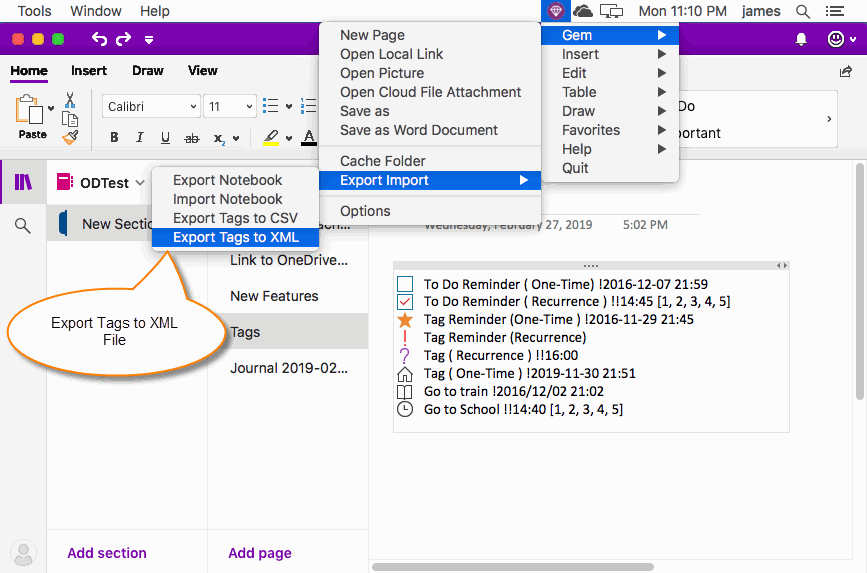Click the smiley feedback icon
Viewport: 867px width, 573px height.
(x=835, y=39)
